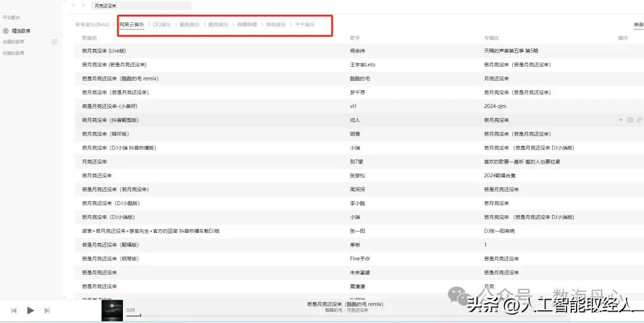Click song 若是月亮还没来 (酷酷的毛 remix) in list
Screen dimensions: 644x323
coord(120,79)
